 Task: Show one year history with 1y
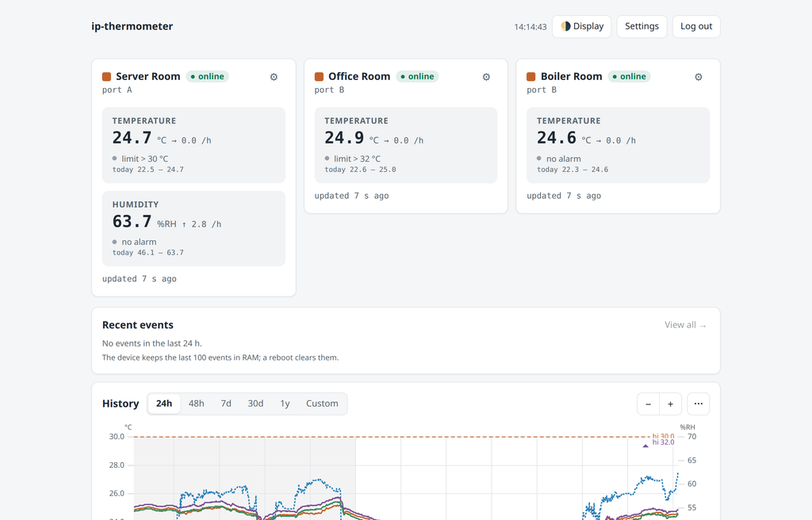pyautogui.click(x=285, y=403)
